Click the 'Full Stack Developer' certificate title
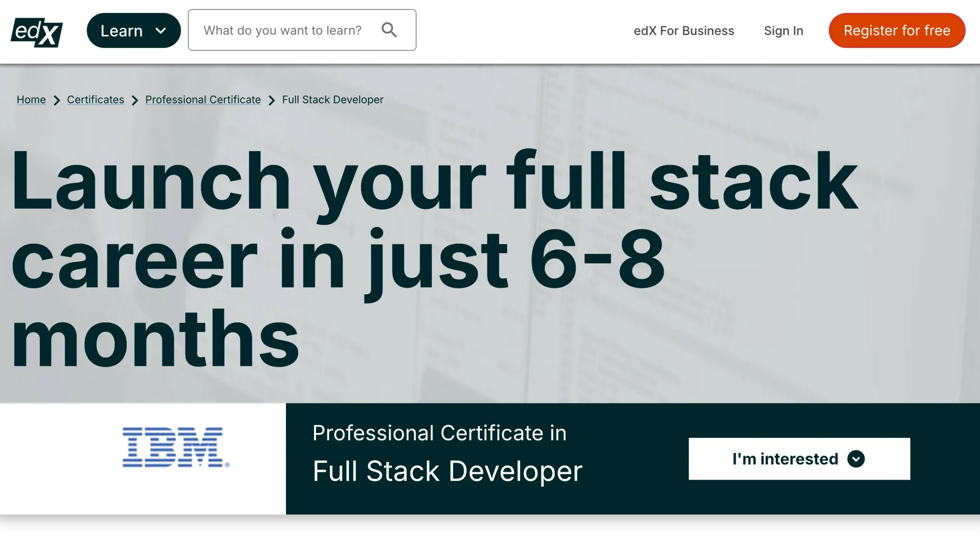This screenshot has width=980, height=560. pos(447,471)
